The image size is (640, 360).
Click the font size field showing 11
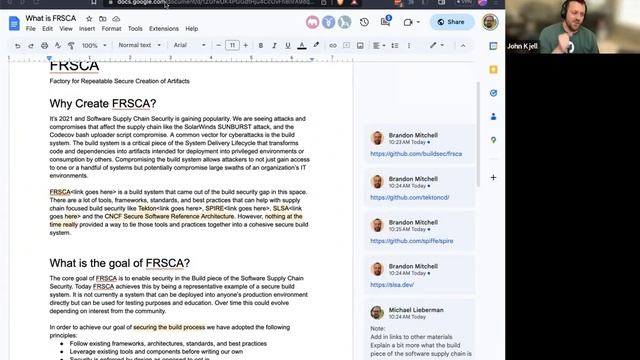[x=232, y=45]
